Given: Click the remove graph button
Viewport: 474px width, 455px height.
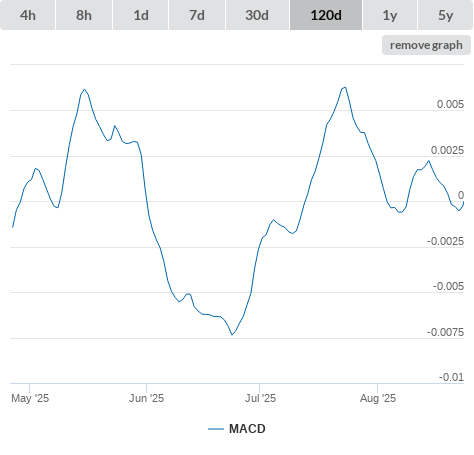Looking at the screenshot, I should click(426, 45).
